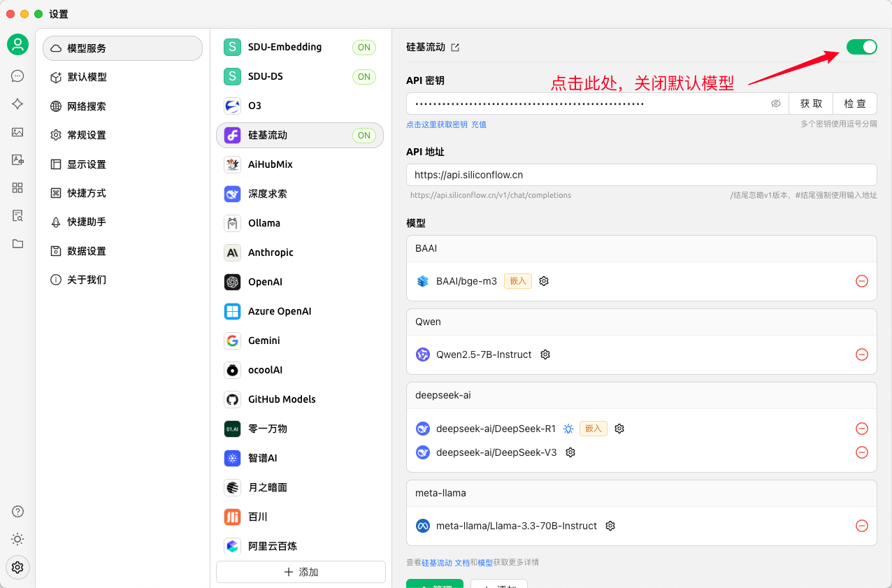Viewport: 892px width, 588px height.
Task: Remove the deepseek-ai/DeepSeek-V3 model
Action: 862,452
